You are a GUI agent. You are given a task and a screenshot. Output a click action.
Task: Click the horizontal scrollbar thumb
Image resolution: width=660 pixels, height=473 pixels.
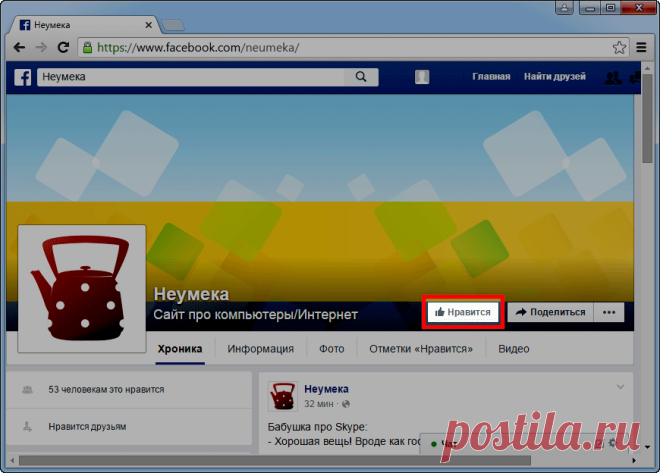click(275, 460)
